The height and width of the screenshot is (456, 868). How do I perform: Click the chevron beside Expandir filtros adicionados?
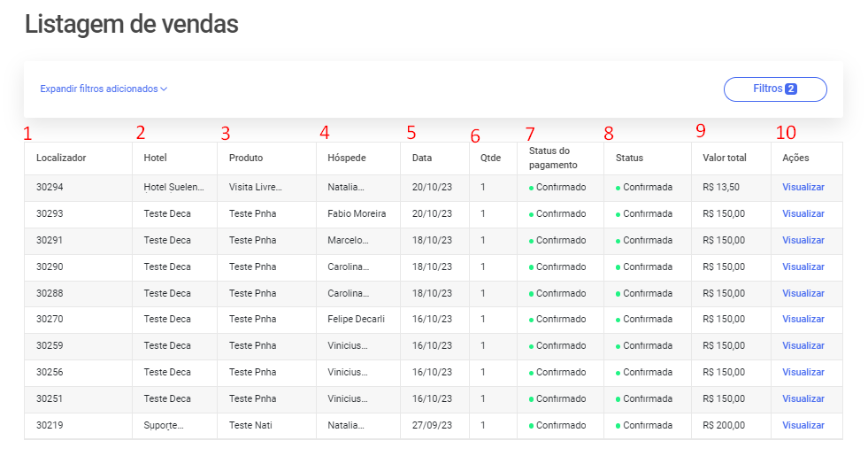(164, 89)
